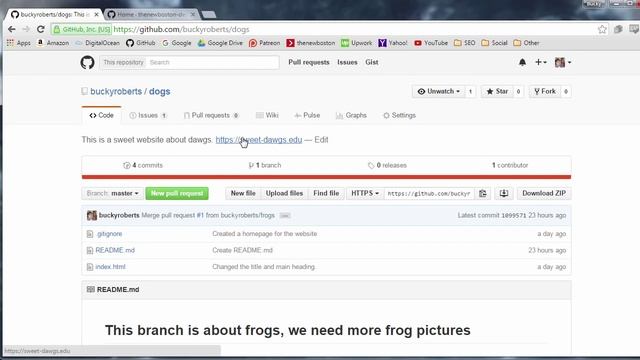
Task: Switch to thenewboston browser tab
Action: 151,15
